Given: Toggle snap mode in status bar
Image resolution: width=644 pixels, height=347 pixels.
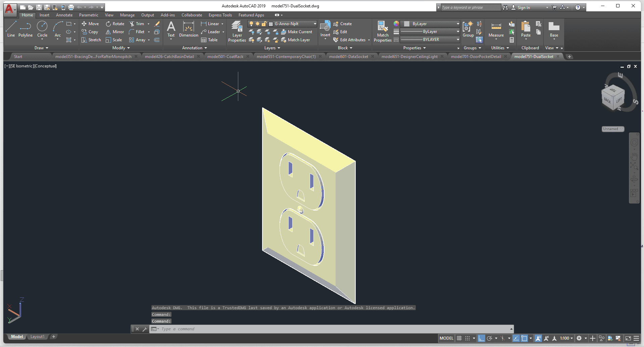Looking at the screenshot, I should (467, 338).
